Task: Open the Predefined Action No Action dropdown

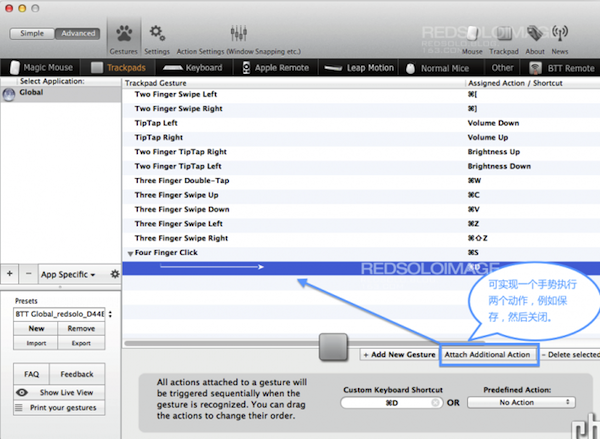Action: [521, 403]
